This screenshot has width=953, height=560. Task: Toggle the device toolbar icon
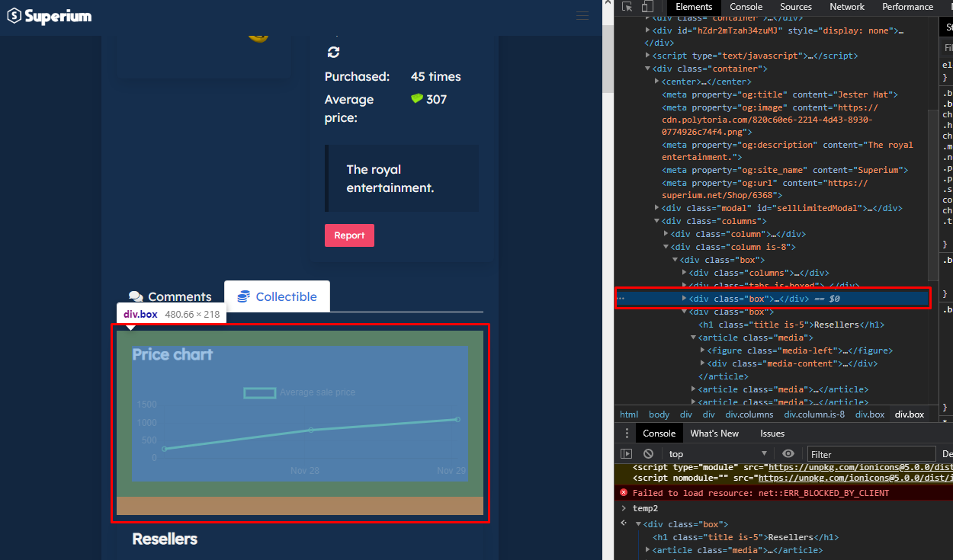tap(647, 7)
